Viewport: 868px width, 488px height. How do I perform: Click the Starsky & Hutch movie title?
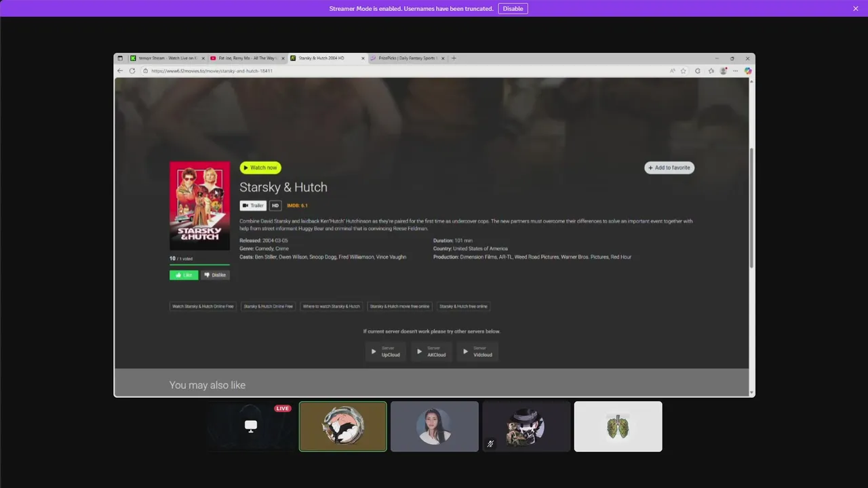tap(283, 187)
